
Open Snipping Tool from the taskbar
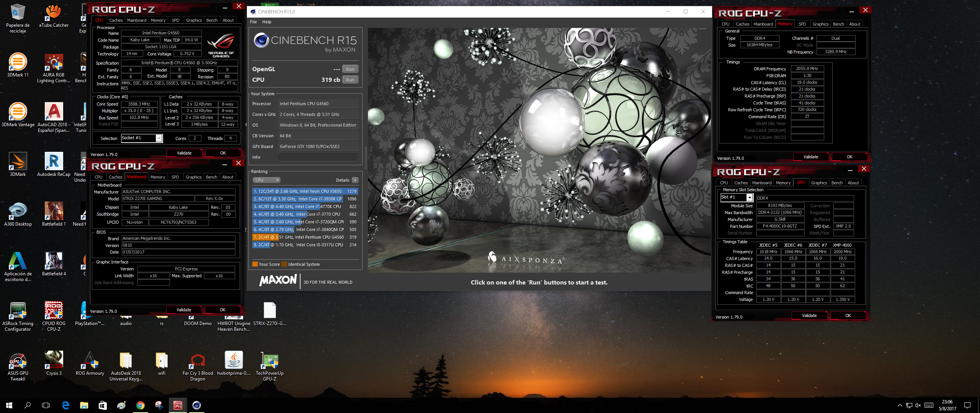tap(159, 405)
